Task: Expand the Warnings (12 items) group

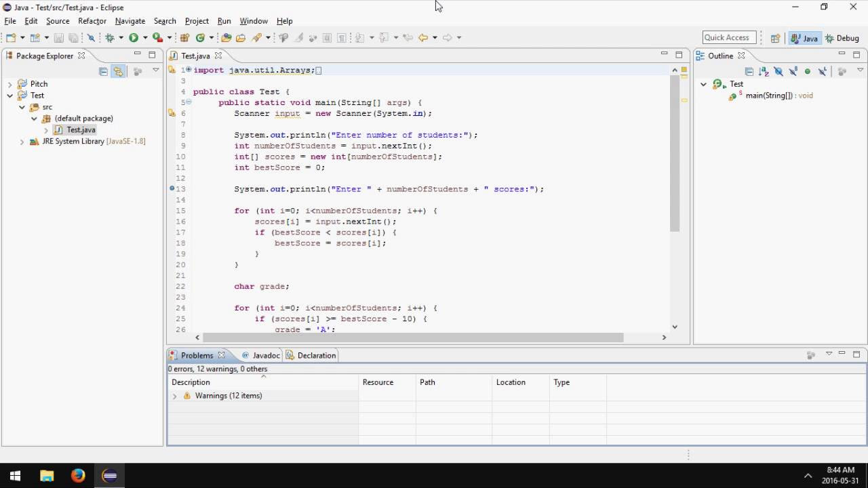Action: pyautogui.click(x=175, y=396)
